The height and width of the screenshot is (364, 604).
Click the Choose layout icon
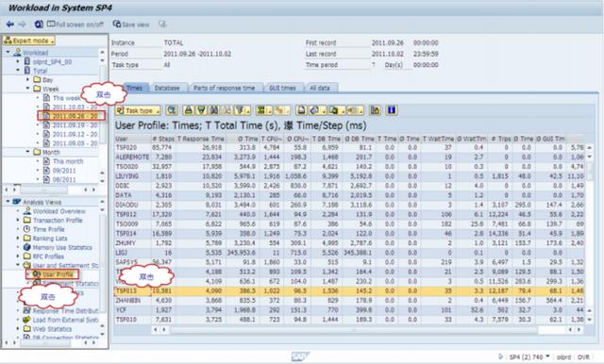click(355, 110)
